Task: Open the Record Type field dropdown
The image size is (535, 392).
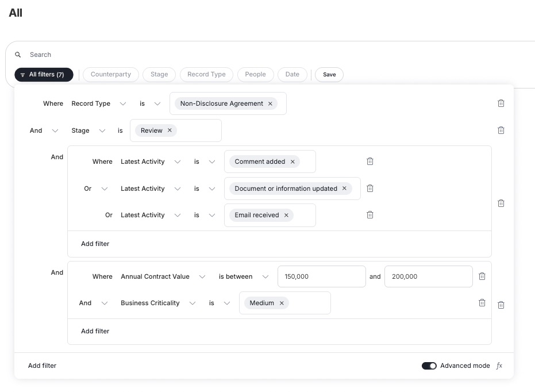Action: pyautogui.click(x=99, y=103)
